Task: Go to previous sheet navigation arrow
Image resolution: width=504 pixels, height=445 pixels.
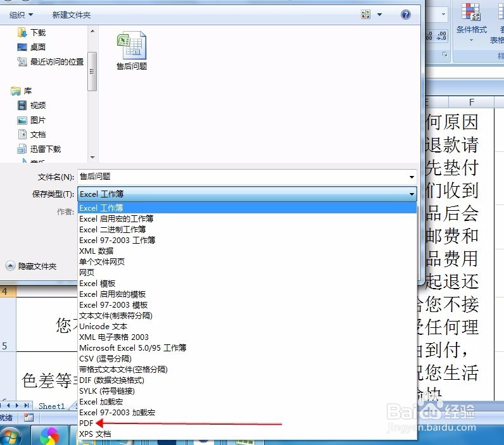Action: tap(8, 406)
